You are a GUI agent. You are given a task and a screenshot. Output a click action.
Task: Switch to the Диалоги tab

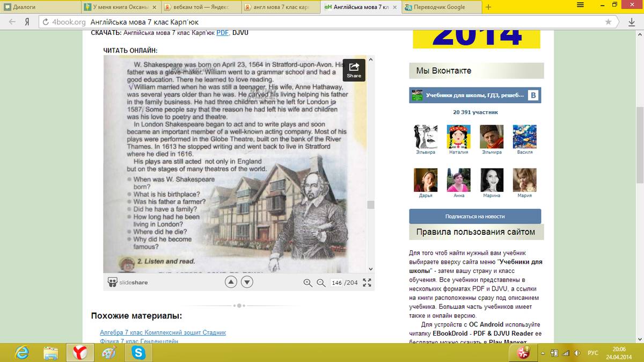pyautogui.click(x=38, y=7)
